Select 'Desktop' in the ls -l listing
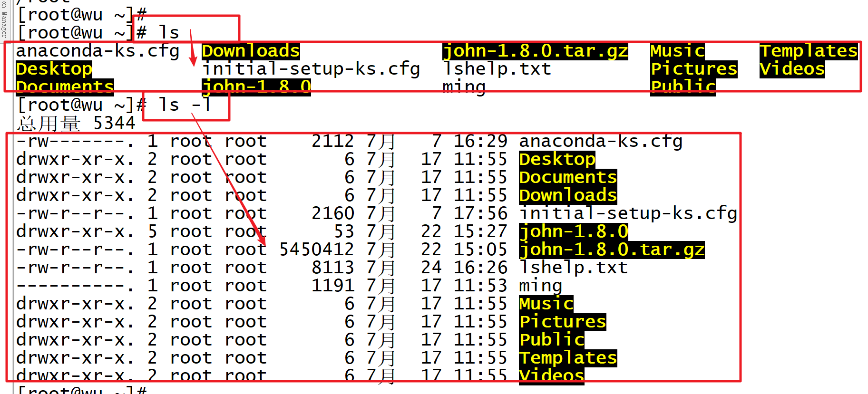Image resolution: width=868 pixels, height=394 pixels. (557, 159)
